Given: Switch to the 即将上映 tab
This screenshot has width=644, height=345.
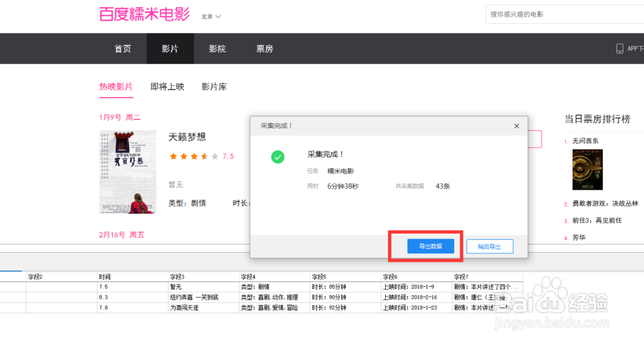Looking at the screenshot, I should (x=167, y=87).
